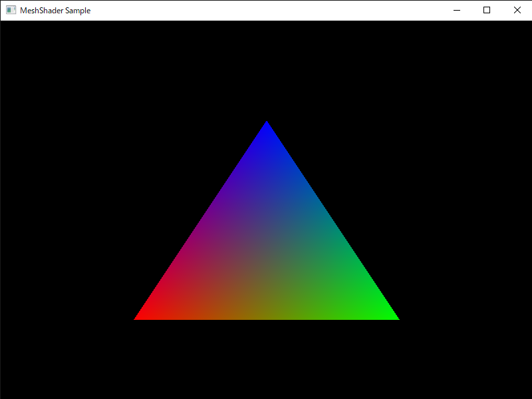Click the minimize icon in the title bar

456,10
